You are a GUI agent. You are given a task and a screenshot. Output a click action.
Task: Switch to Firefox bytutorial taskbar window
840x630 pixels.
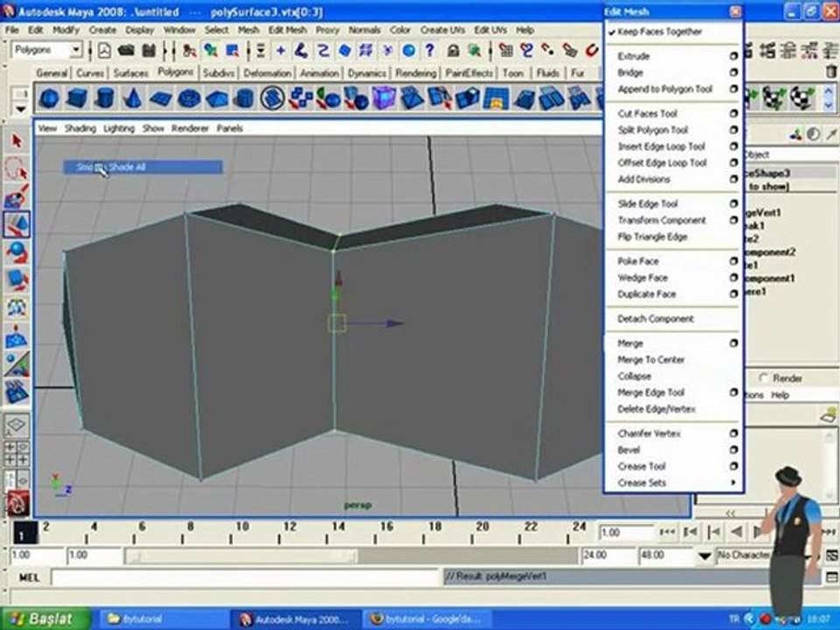426,619
